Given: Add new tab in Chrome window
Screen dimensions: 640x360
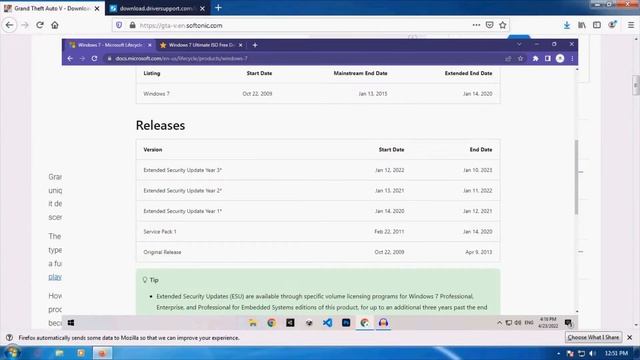Looking at the screenshot, I should point(255,45).
